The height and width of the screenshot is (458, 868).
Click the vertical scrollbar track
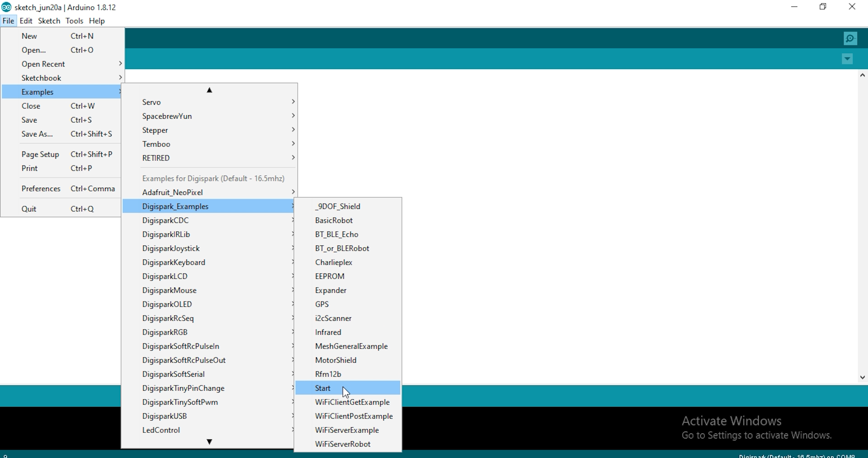pos(862,226)
